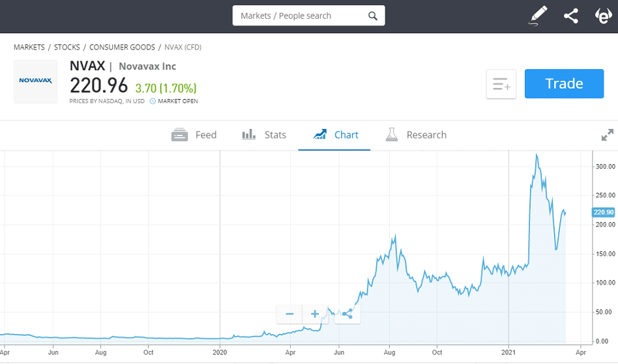618x364 pixels.
Task: Click the Trade button
Action: (x=564, y=83)
